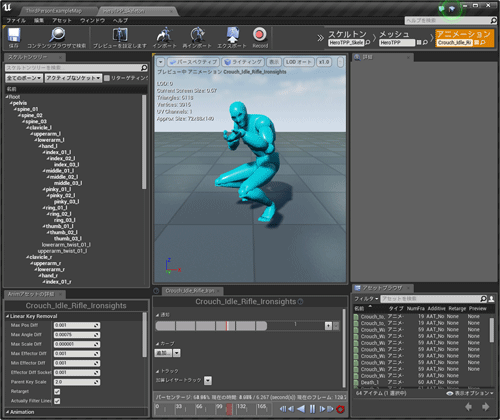Collapse the pelvis bone in skeleton tree
The height and width of the screenshot is (420, 500).
pos(11,103)
